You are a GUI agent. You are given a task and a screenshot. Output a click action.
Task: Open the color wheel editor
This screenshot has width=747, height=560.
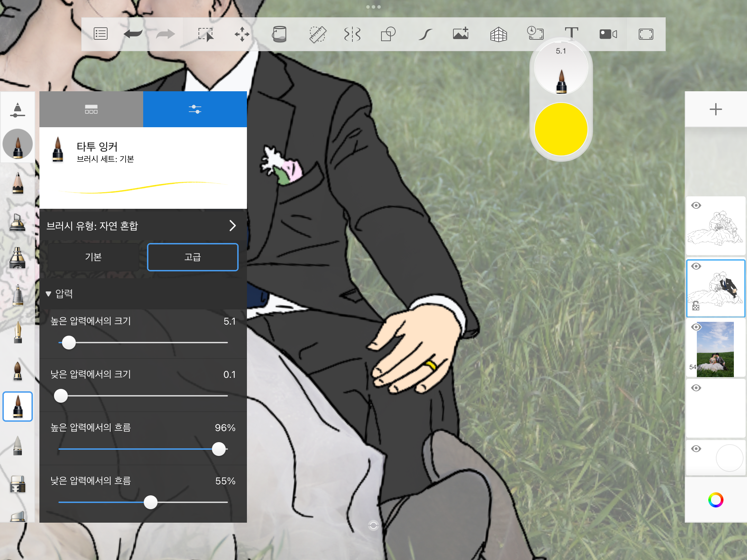click(716, 500)
